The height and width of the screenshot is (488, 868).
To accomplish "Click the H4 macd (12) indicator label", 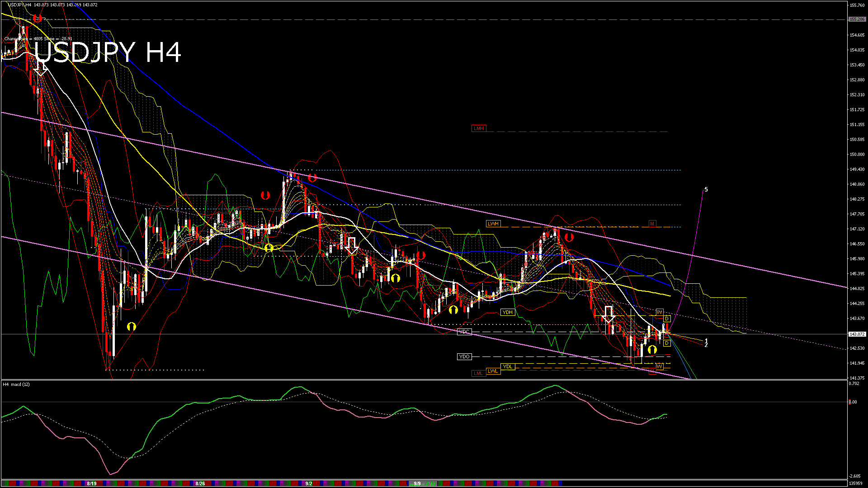I will coord(16,384).
